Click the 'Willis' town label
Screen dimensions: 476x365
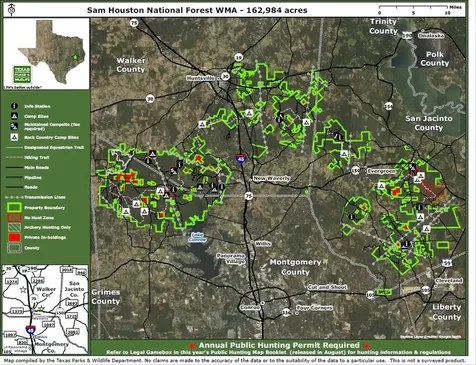pos(263,244)
